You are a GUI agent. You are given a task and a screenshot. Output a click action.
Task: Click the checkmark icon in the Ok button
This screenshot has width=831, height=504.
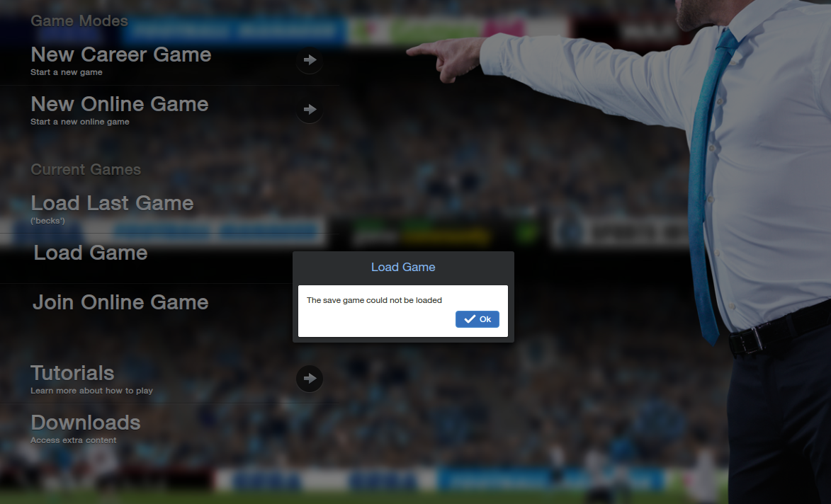coord(470,319)
